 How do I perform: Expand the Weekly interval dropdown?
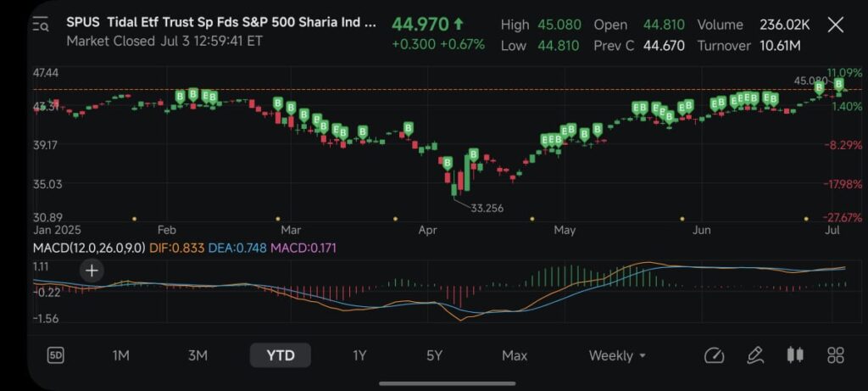click(x=618, y=355)
